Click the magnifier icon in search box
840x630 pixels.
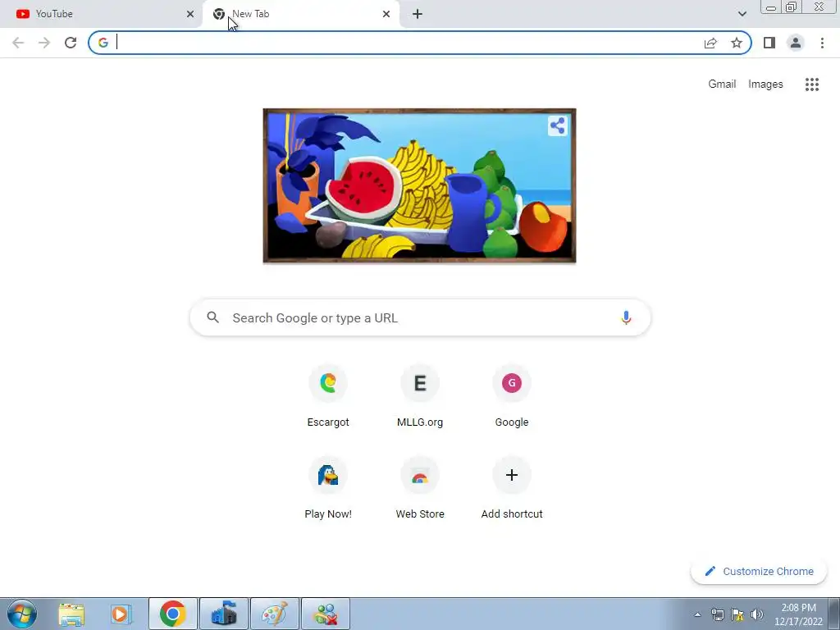coord(212,317)
